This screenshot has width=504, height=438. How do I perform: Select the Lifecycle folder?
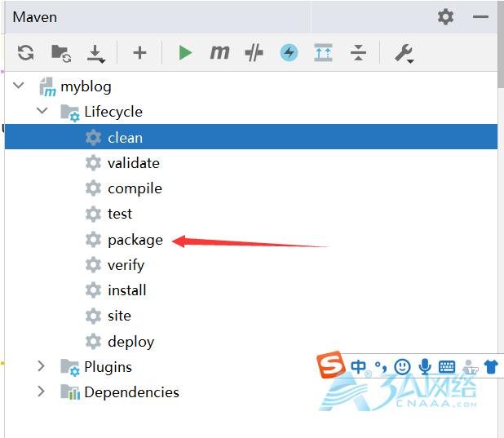pos(113,112)
